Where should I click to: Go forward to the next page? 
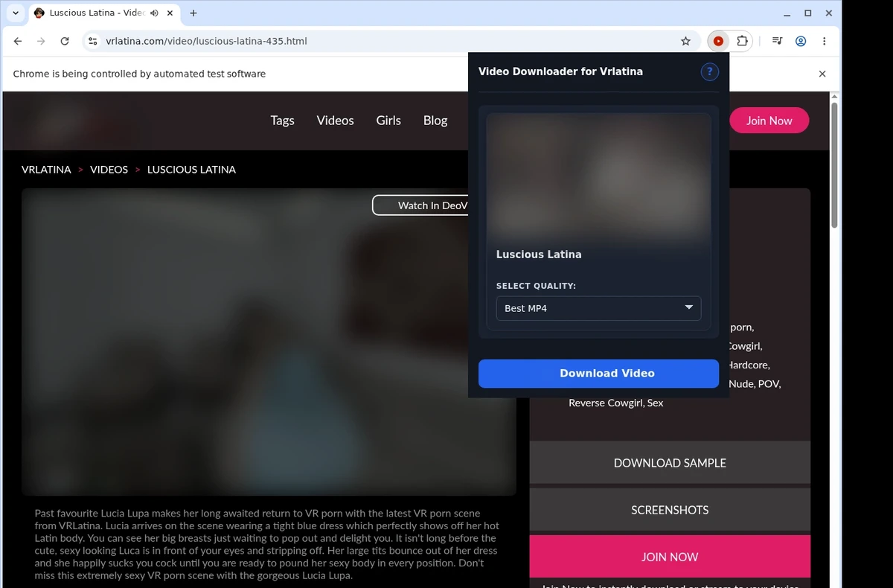point(41,42)
